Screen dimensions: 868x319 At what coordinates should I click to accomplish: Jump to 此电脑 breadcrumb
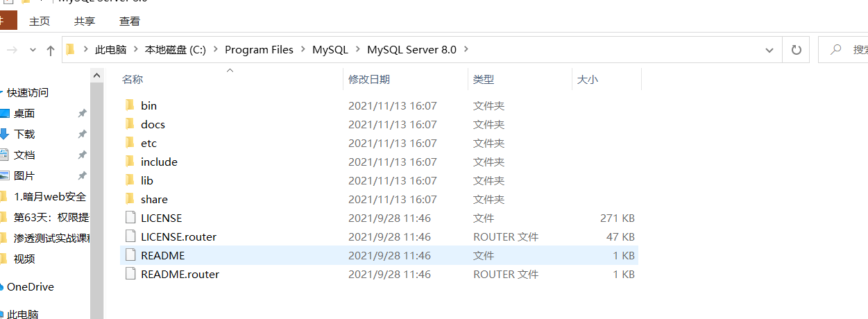pos(111,50)
